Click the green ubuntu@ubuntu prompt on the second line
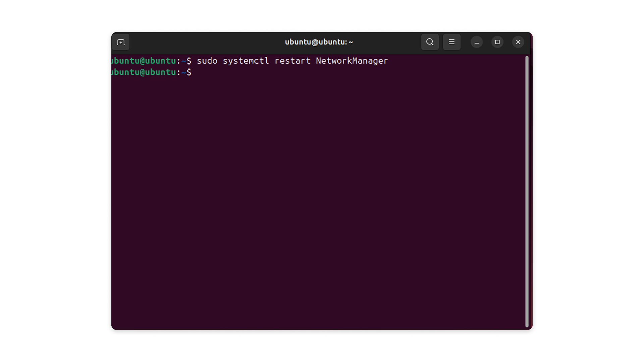This screenshot has width=644, height=362. tap(144, 72)
